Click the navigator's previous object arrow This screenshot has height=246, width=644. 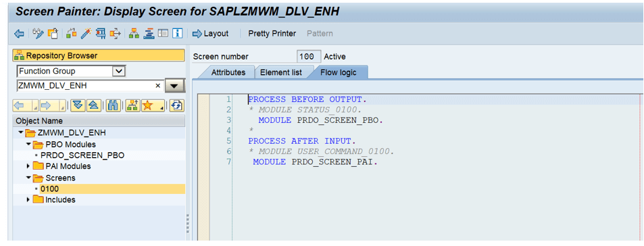[20, 106]
